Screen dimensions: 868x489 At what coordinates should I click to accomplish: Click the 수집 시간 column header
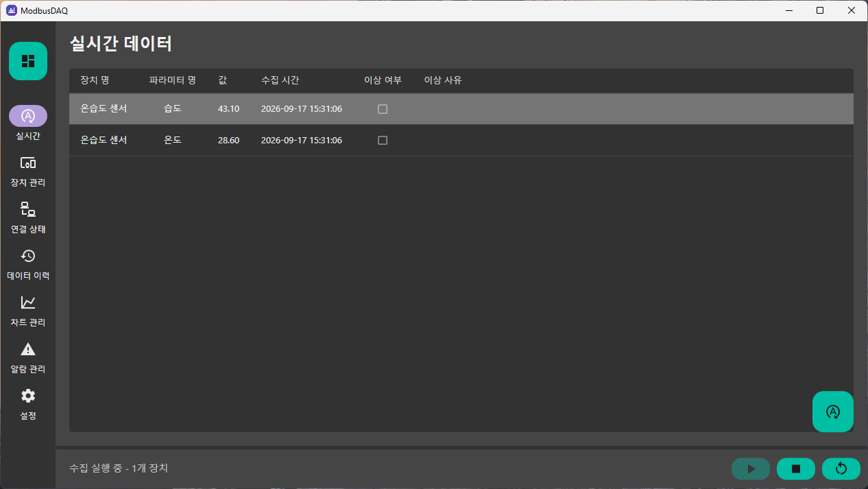point(280,80)
